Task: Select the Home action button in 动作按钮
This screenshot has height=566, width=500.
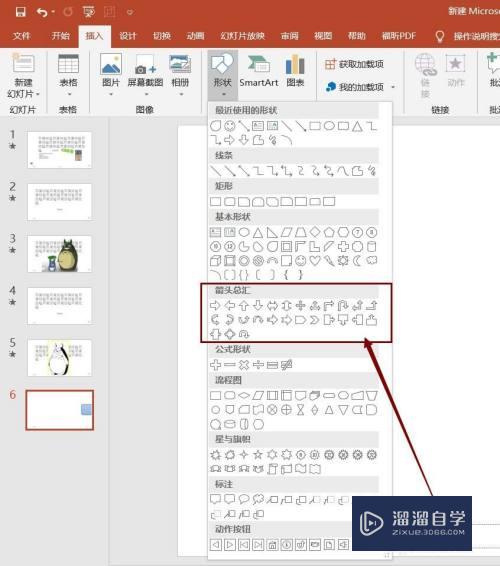Action: point(272,545)
